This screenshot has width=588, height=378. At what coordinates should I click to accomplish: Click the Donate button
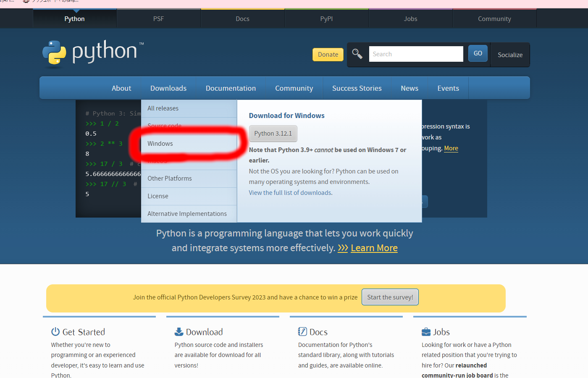328,54
